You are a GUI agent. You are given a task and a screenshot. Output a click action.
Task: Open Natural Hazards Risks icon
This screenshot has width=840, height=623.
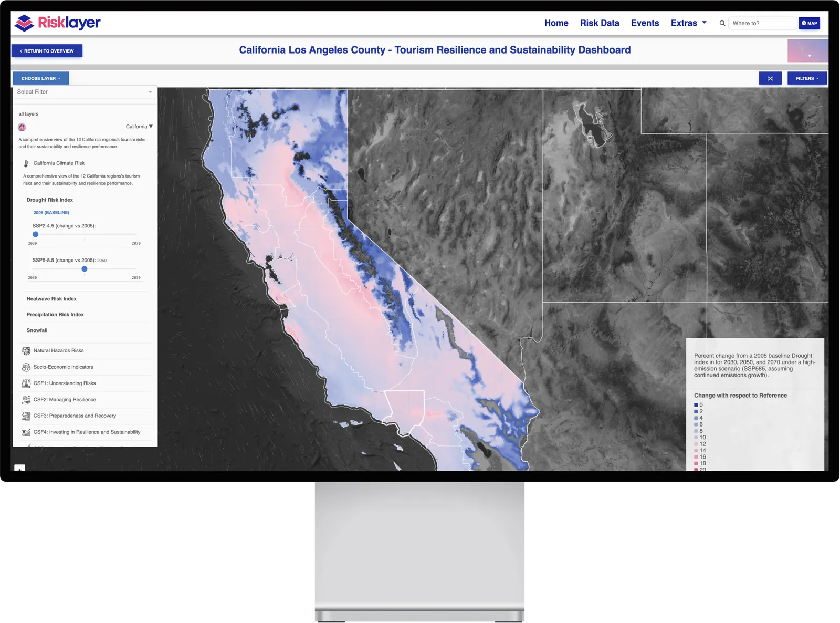point(26,351)
